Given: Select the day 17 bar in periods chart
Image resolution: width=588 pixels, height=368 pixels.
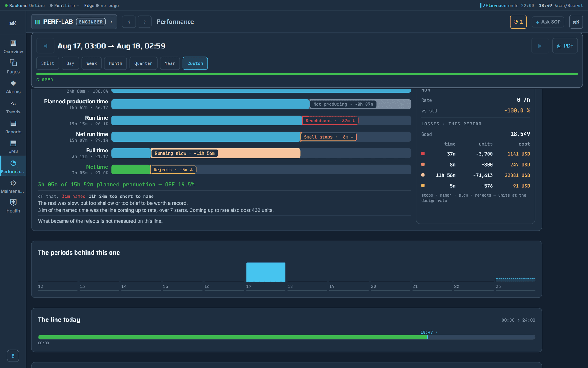Looking at the screenshot, I should [x=266, y=272].
